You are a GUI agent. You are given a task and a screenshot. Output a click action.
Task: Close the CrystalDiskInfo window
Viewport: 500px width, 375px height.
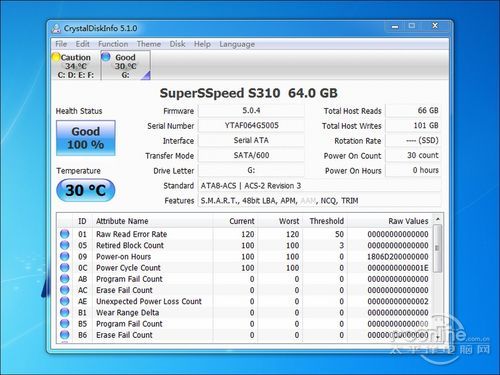[435, 26]
